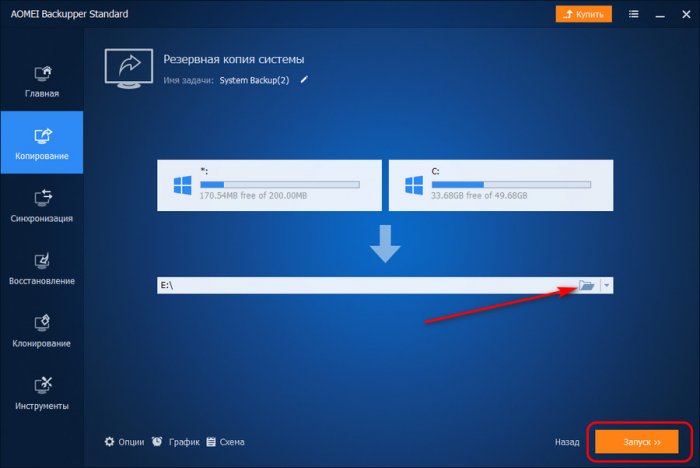Select the Копирование backup tab
700x468 pixels.
coord(42,142)
